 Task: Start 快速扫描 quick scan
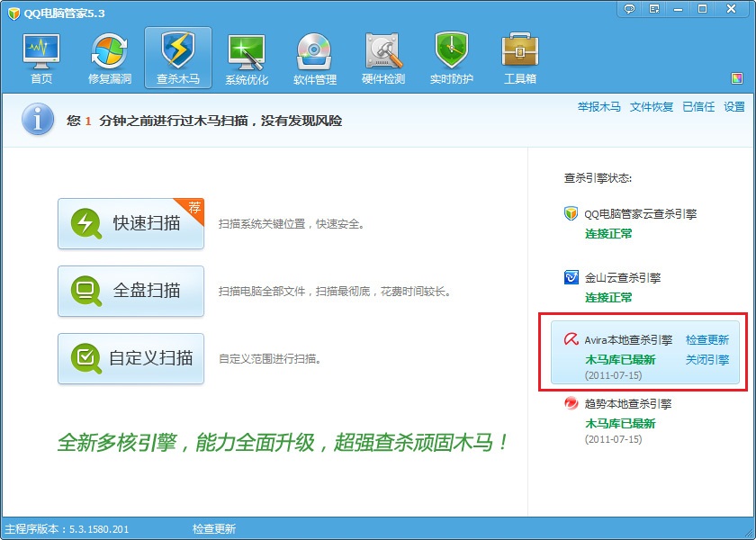(x=130, y=223)
